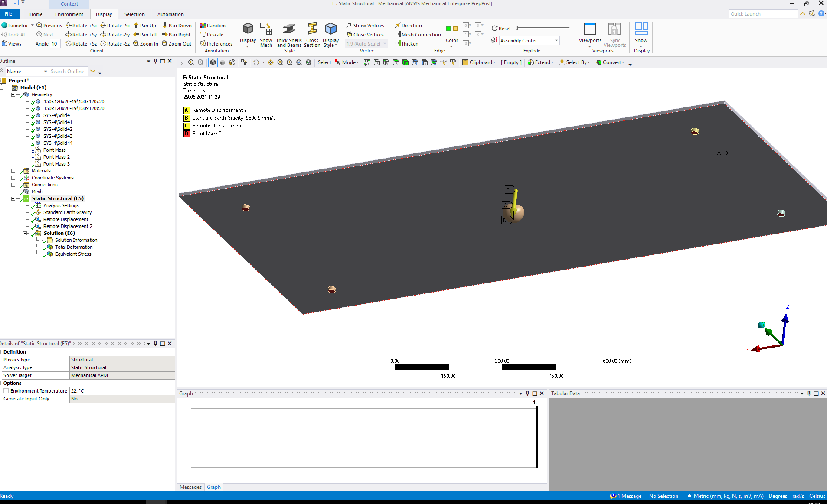
Task: Toggle Show Vertices
Action: (x=365, y=26)
